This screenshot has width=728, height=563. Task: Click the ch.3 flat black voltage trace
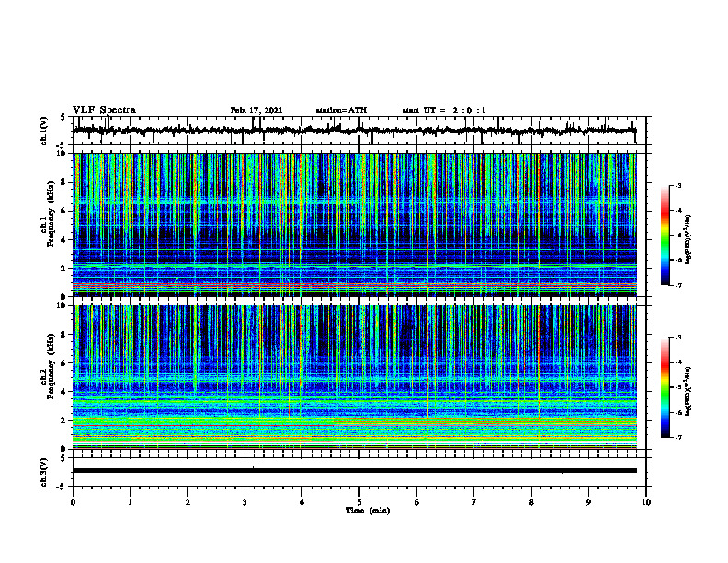tap(355, 471)
